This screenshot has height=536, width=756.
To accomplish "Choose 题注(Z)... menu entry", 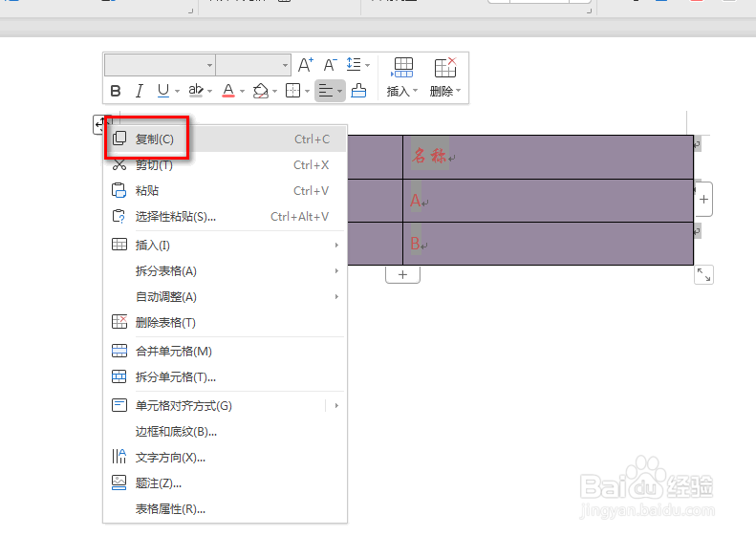I will 226,483.
